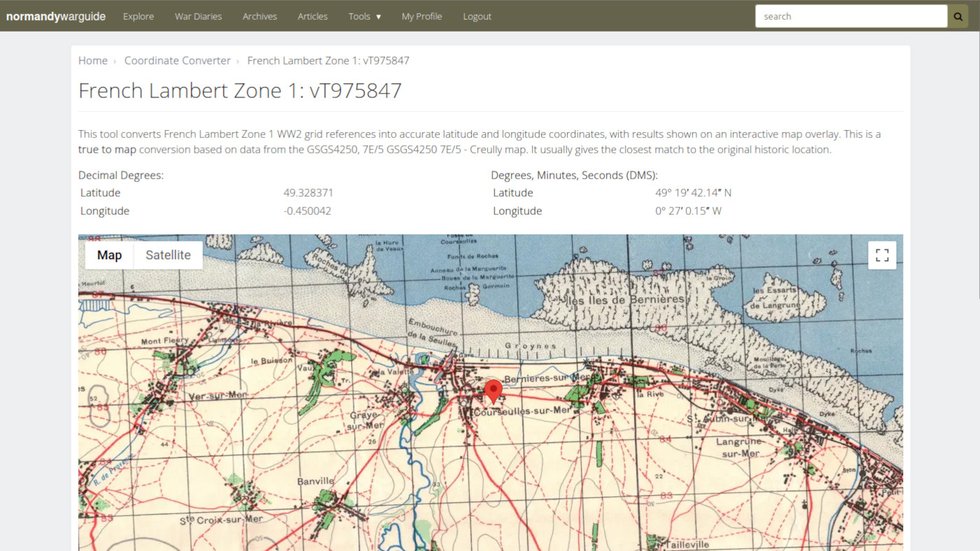The image size is (980, 551).
Task: Open the Archives menu item
Action: coord(259,16)
